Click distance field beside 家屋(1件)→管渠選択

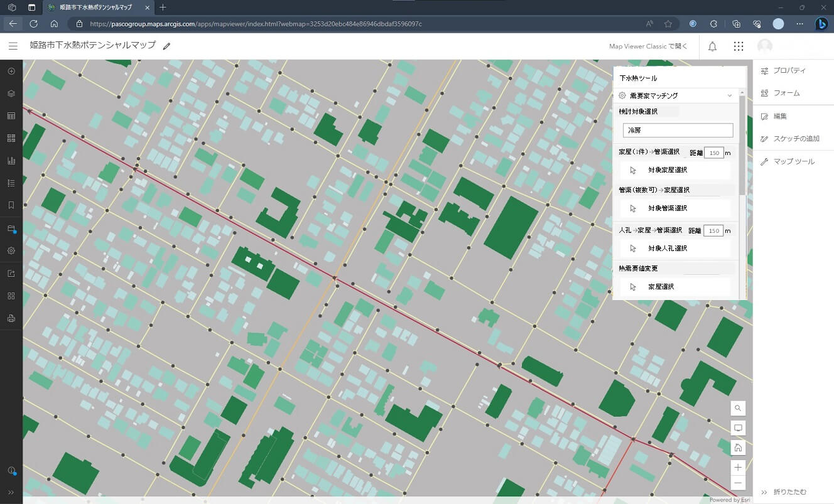[714, 153]
